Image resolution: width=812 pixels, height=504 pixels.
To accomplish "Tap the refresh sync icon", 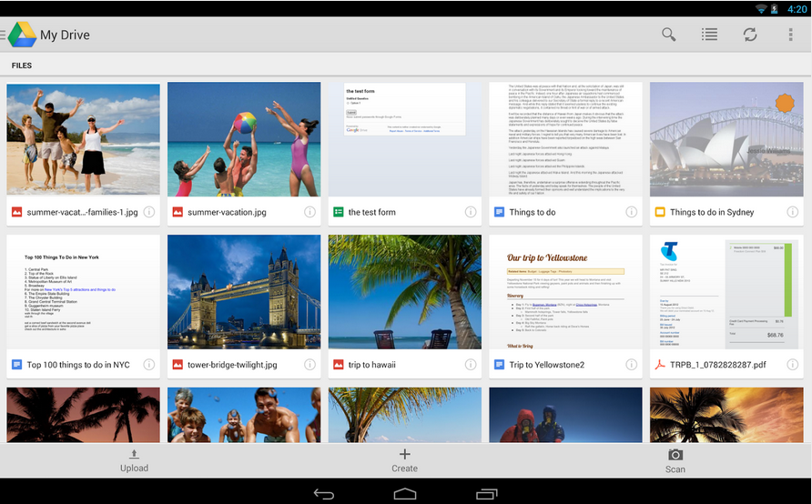I will click(x=749, y=35).
